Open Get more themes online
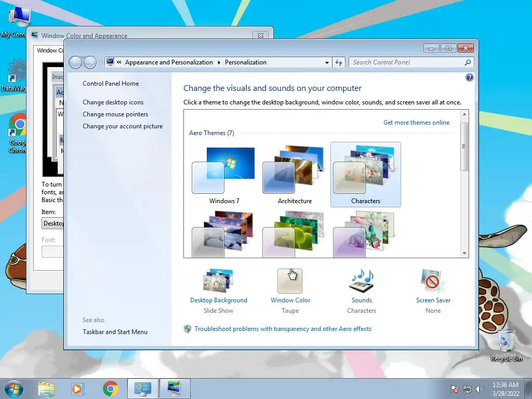Screen dimensions: 532x399 coord(416,123)
